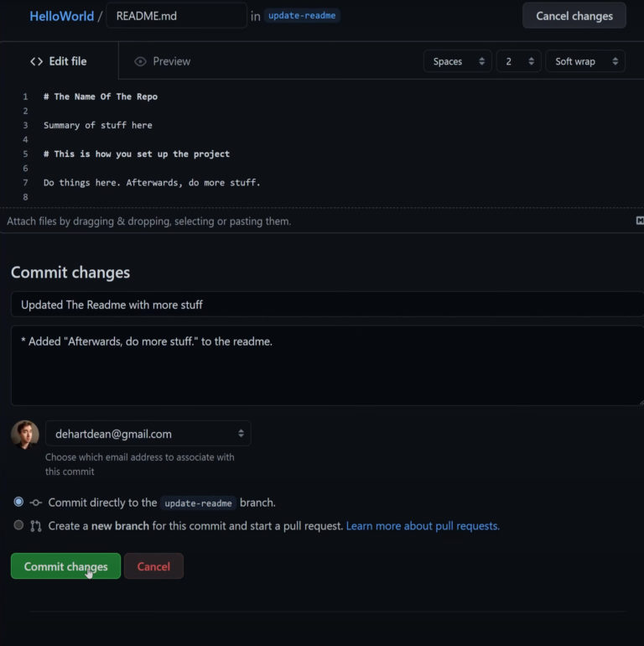The image size is (644, 646).
Task: Switch to the Edit file tab
Action: tap(59, 61)
